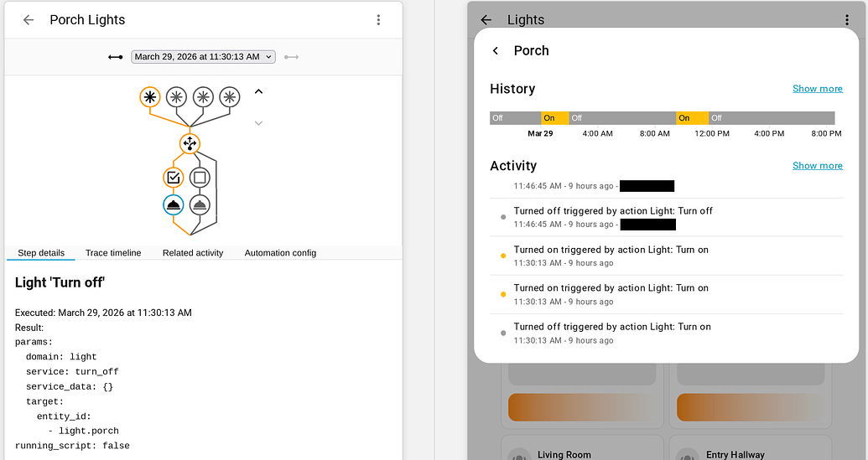Select the grey service call action node

pos(200,205)
